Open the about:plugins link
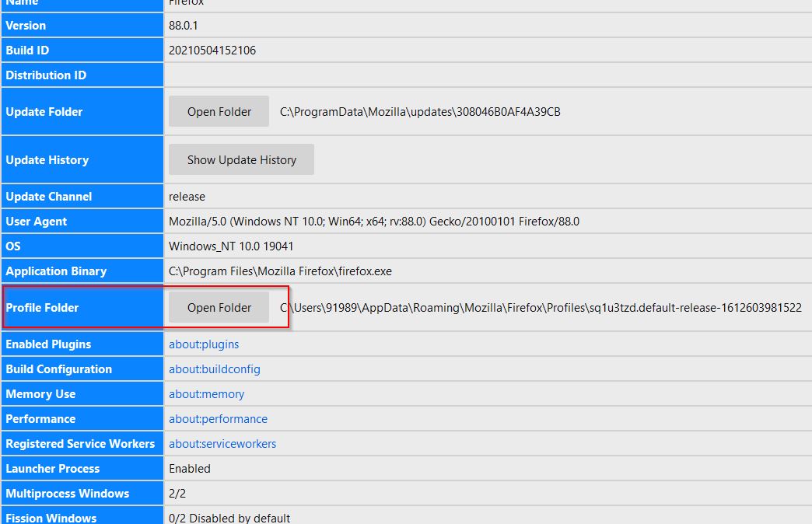 coord(204,344)
